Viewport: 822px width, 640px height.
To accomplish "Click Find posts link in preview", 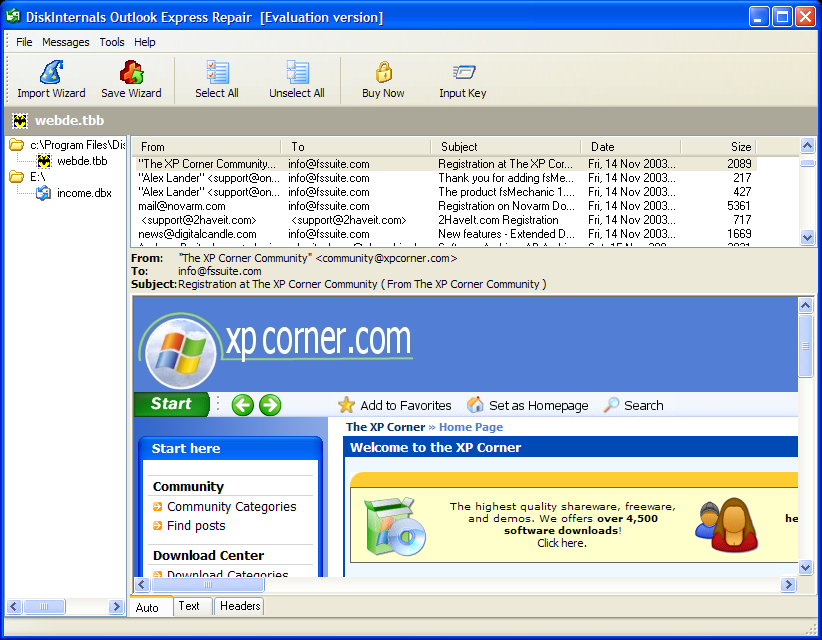I will click(196, 526).
